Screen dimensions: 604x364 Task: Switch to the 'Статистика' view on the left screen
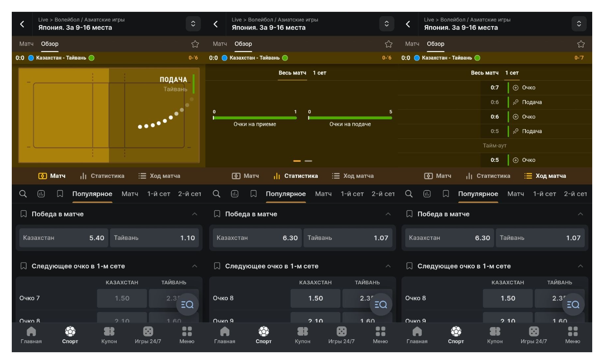[x=102, y=176]
